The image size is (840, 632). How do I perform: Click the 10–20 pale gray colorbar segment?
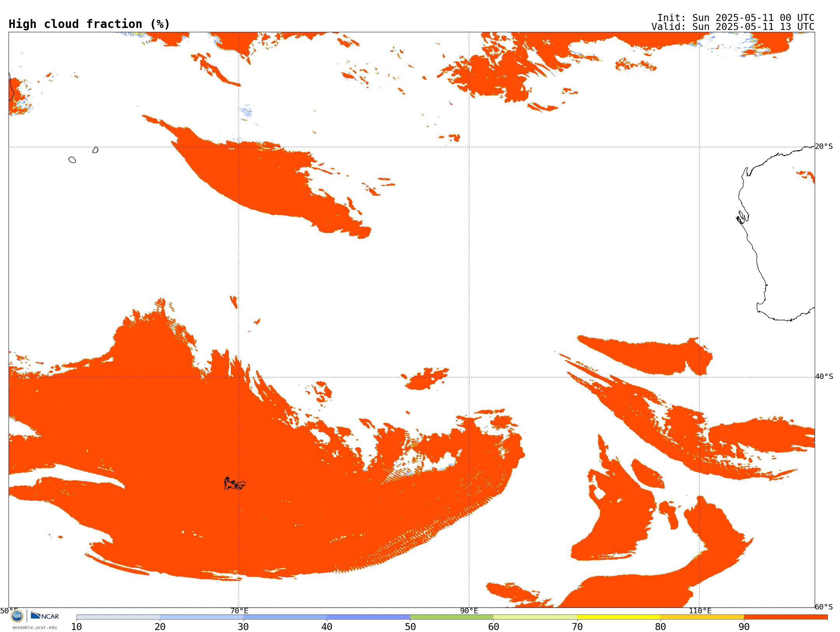tap(118, 617)
